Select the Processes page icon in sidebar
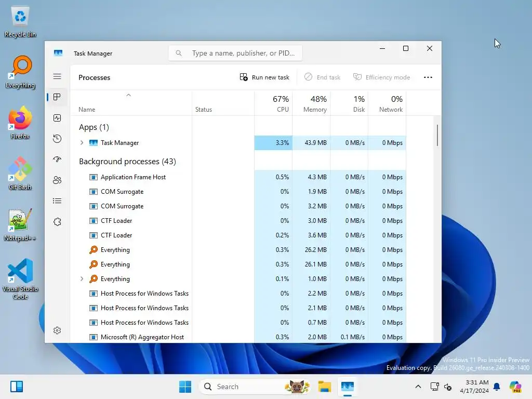 [57, 97]
